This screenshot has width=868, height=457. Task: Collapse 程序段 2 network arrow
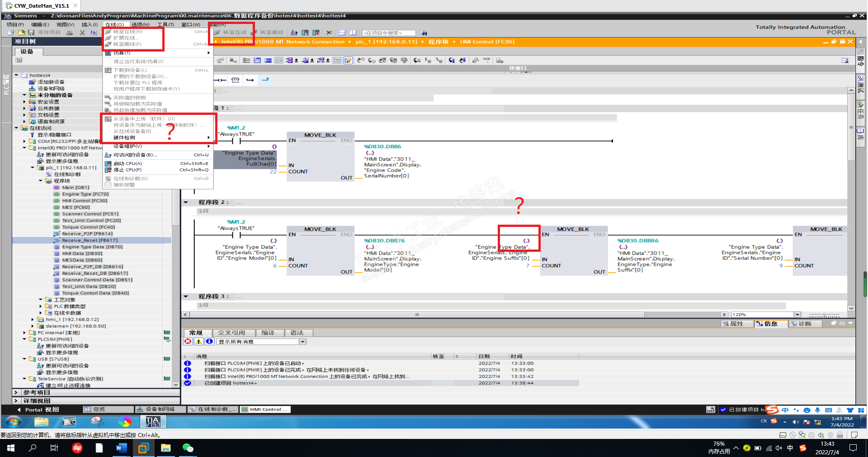pos(186,203)
